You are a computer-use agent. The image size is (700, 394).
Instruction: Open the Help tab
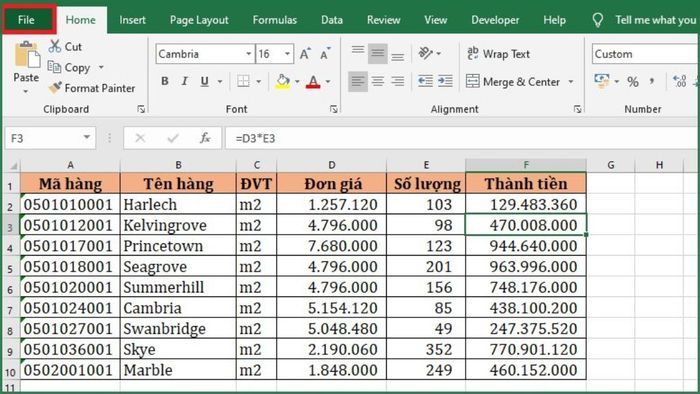(x=554, y=20)
